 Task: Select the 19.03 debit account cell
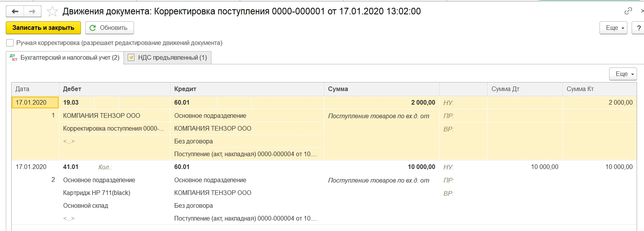pos(71,103)
